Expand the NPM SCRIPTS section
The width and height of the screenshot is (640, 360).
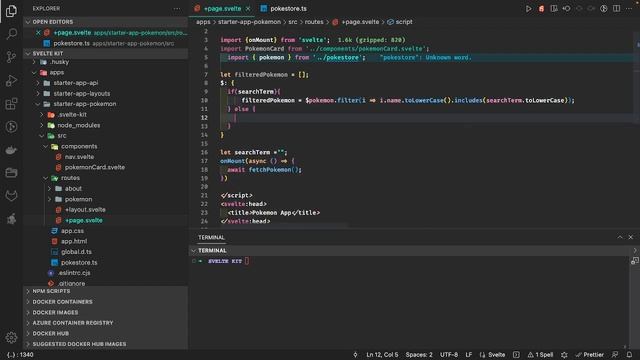pos(105,291)
